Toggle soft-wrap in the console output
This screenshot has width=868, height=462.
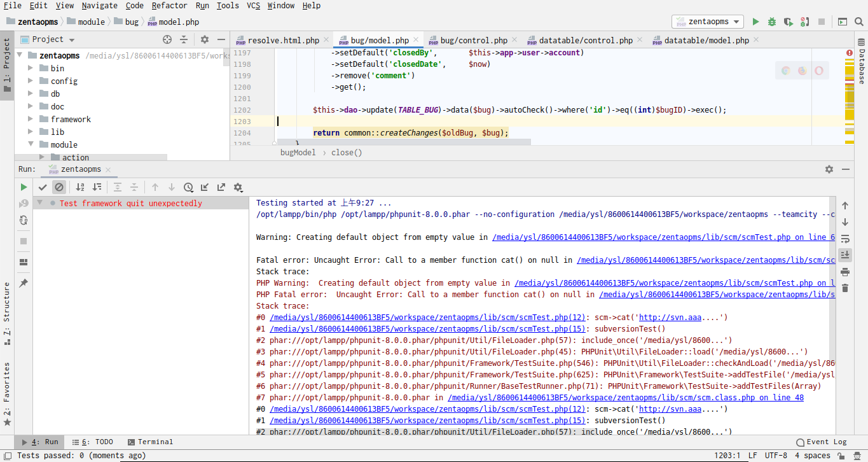click(845, 239)
